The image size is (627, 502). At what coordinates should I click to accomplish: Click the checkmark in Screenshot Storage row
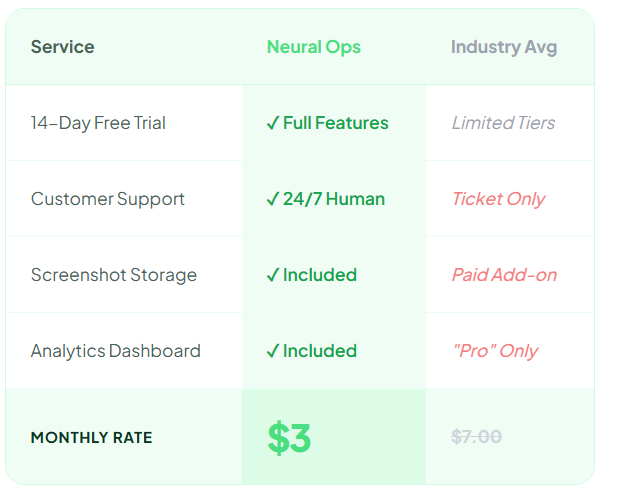click(x=273, y=276)
